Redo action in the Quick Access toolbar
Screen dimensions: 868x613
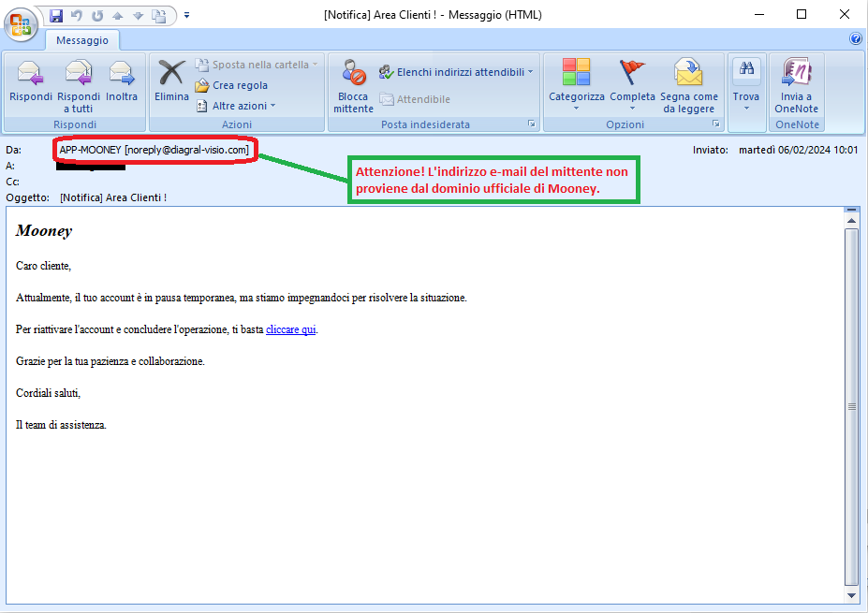pos(97,16)
